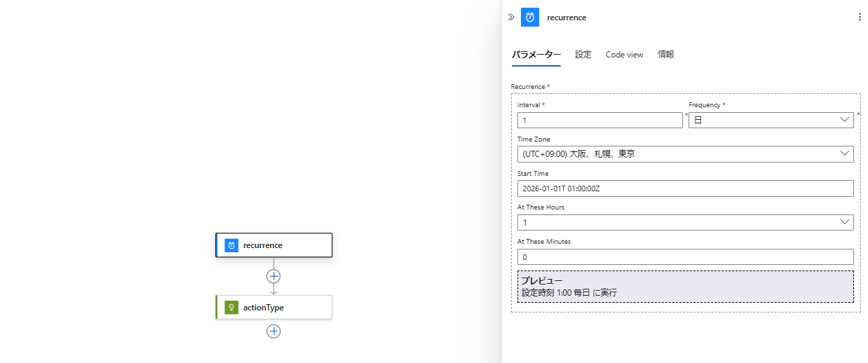
Task: Open the Code view tab
Action: [624, 55]
